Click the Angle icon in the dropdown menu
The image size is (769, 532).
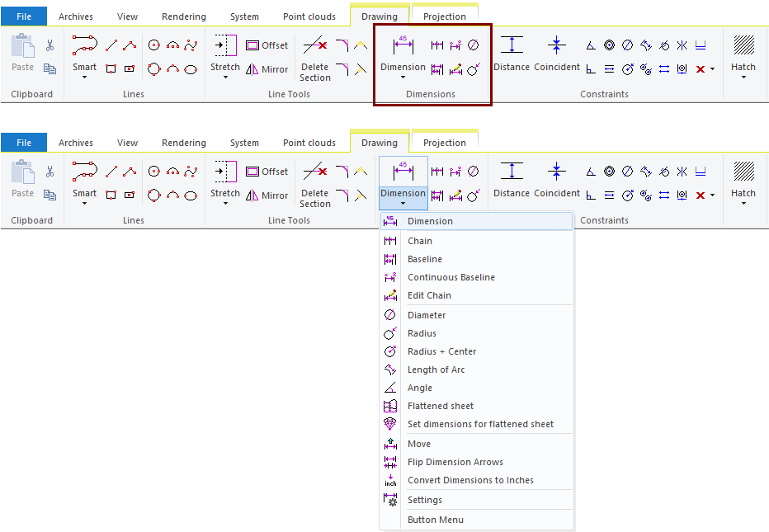390,388
